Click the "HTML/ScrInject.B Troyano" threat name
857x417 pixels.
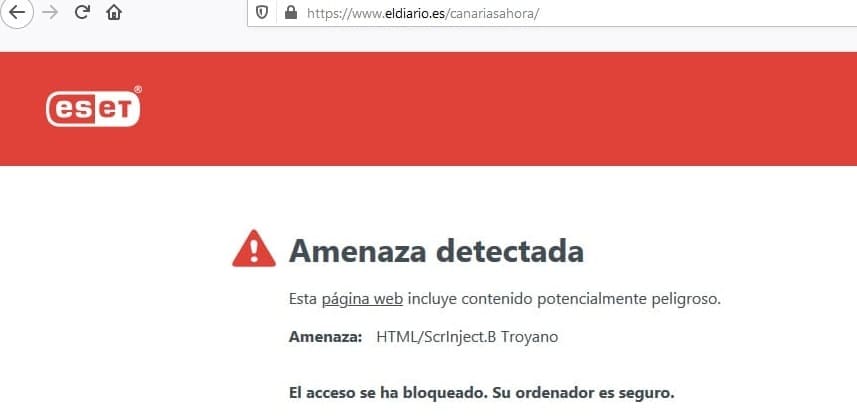click(x=467, y=337)
